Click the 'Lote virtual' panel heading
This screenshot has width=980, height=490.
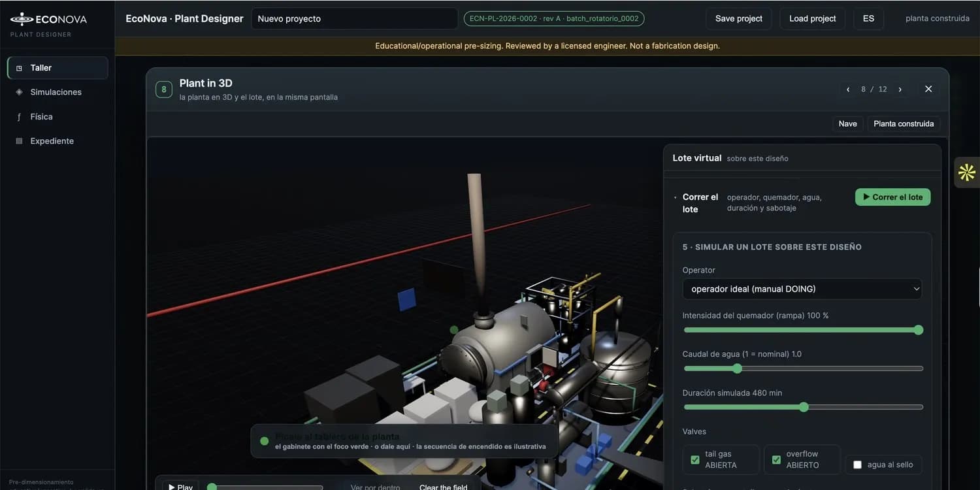pos(697,158)
